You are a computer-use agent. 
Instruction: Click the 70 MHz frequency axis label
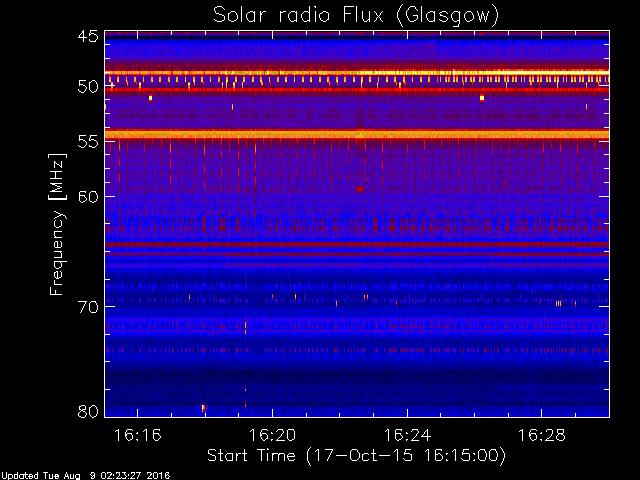point(88,307)
